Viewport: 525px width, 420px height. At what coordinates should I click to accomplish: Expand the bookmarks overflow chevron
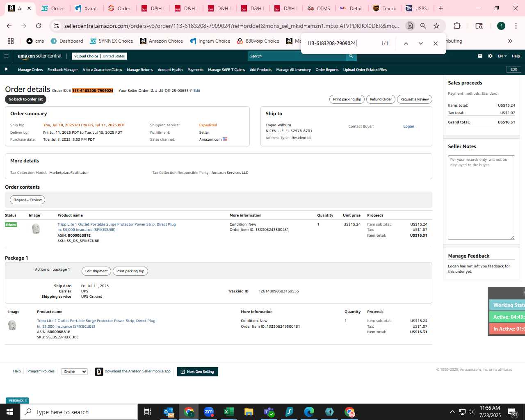510,41
